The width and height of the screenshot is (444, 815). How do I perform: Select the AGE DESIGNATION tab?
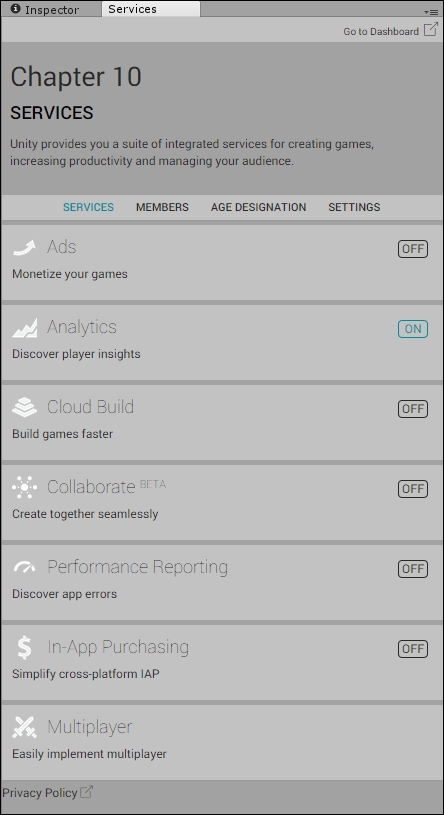(258, 207)
